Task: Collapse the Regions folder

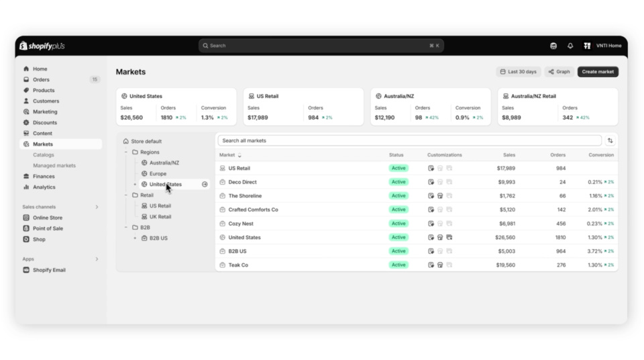Action: (125, 152)
